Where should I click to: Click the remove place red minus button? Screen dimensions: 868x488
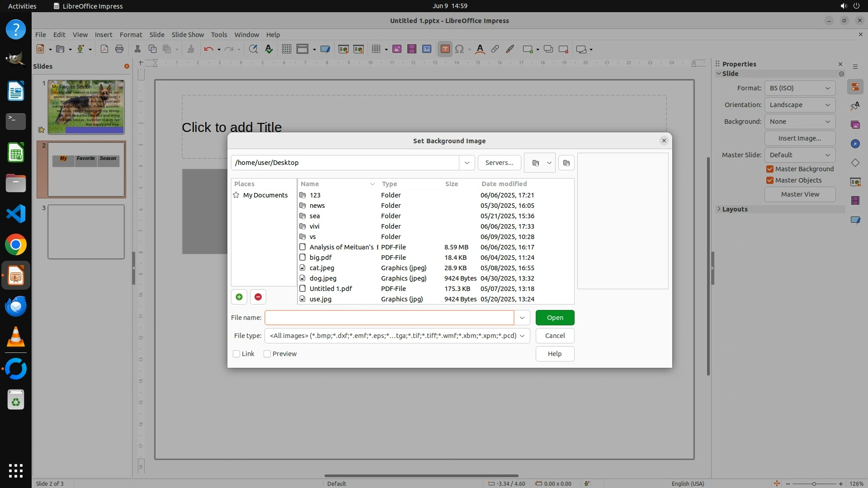[258, 297]
